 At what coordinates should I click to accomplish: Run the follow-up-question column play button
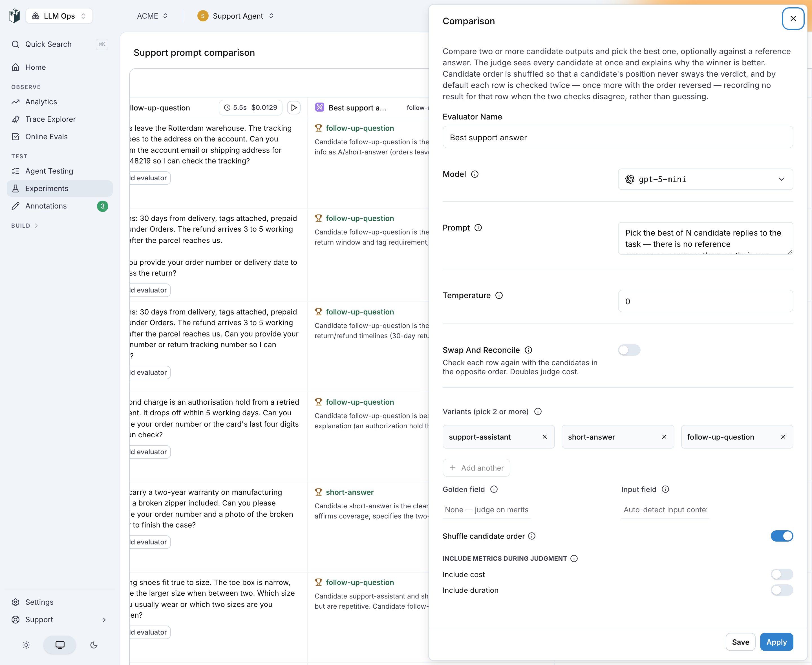click(x=294, y=108)
